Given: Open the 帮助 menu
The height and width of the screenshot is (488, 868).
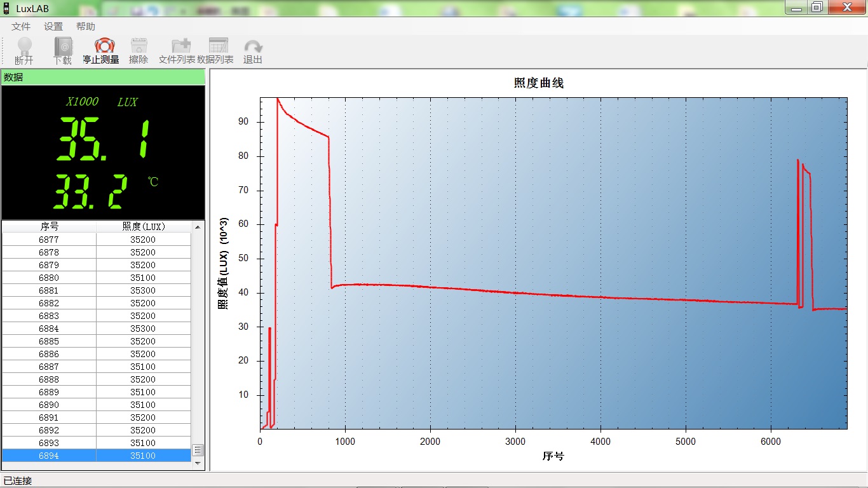Looking at the screenshot, I should [86, 27].
